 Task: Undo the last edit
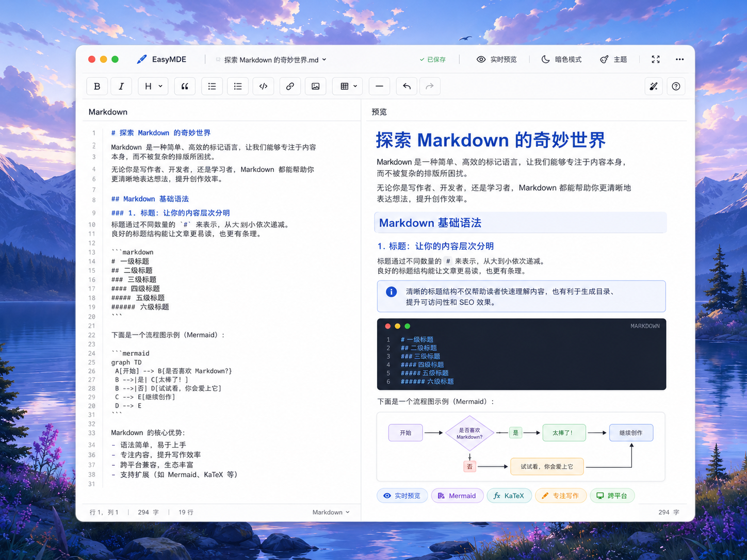click(x=407, y=86)
